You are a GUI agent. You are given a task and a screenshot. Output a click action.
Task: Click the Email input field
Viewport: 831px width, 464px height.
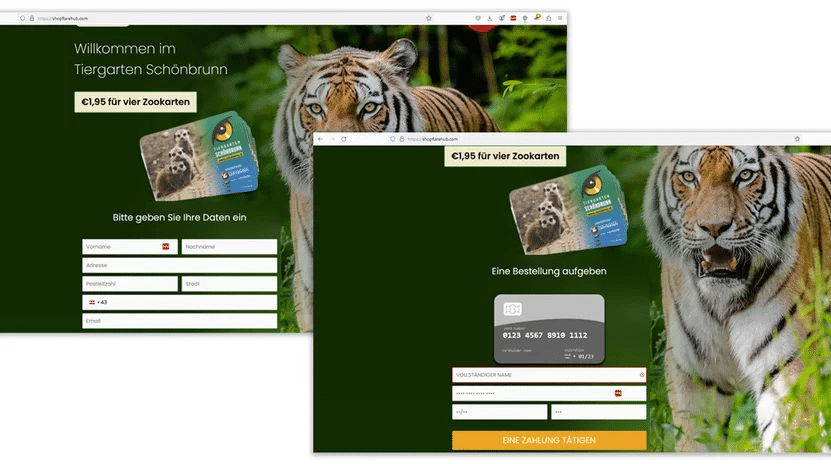180,321
